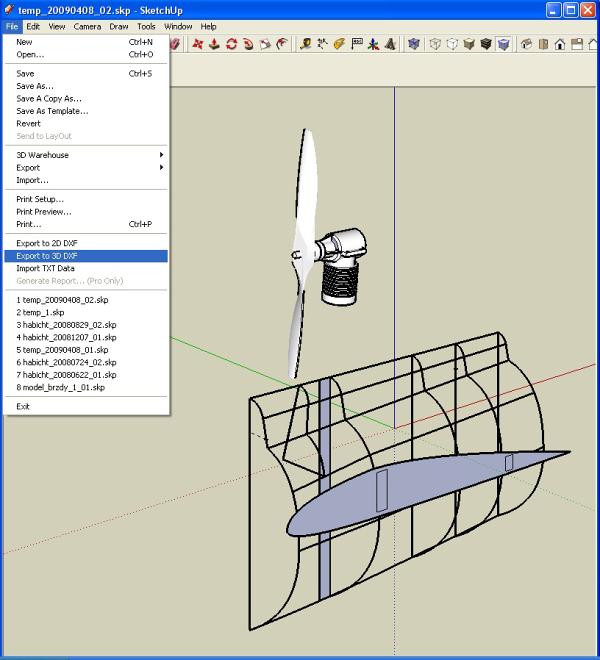Switch to Monochrome face style

pos(503,44)
